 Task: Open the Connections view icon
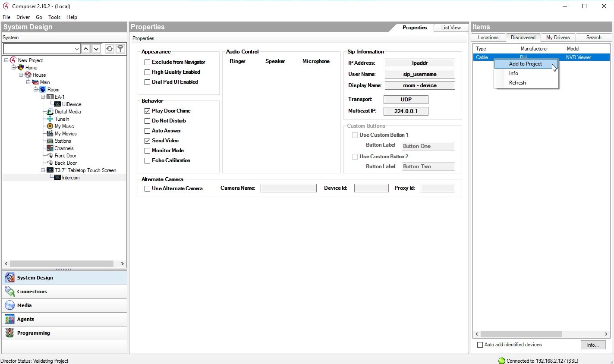(9, 292)
